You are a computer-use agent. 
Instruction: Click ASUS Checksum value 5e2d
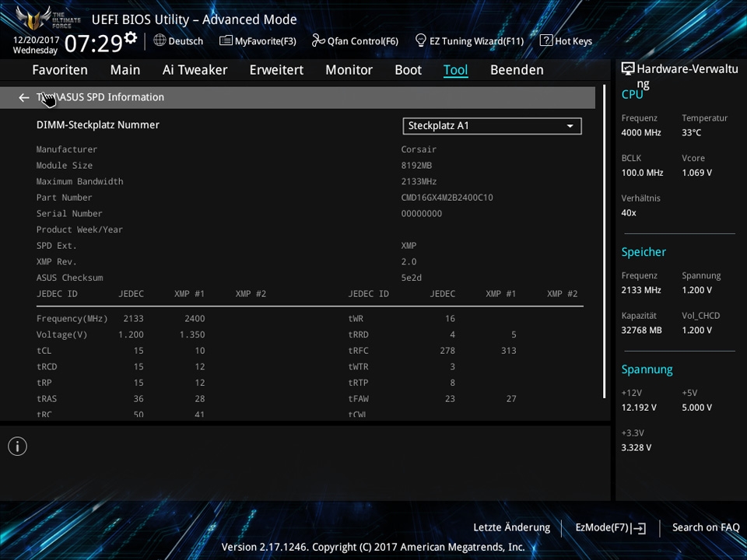tap(411, 278)
